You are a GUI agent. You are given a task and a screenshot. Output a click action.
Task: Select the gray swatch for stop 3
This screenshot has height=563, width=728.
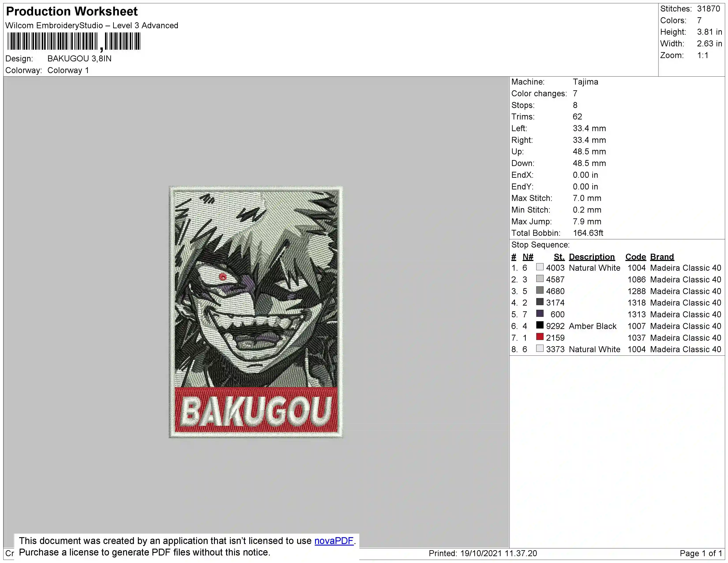(540, 291)
